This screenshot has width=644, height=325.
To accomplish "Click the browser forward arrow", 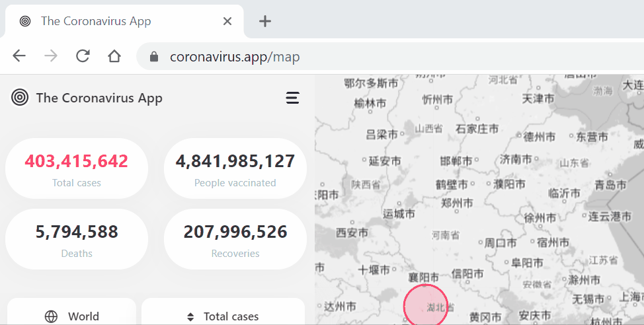I will [51, 55].
